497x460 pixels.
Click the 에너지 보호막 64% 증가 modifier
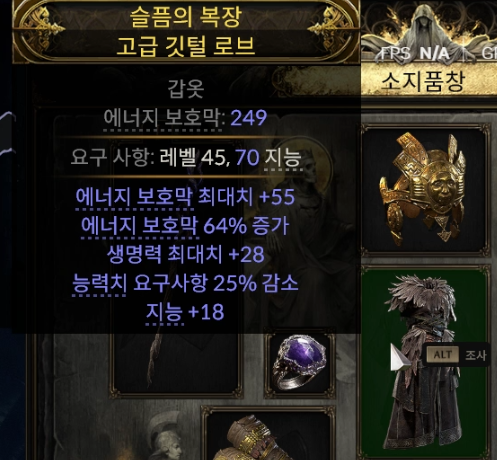pyautogui.click(x=185, y=226)
